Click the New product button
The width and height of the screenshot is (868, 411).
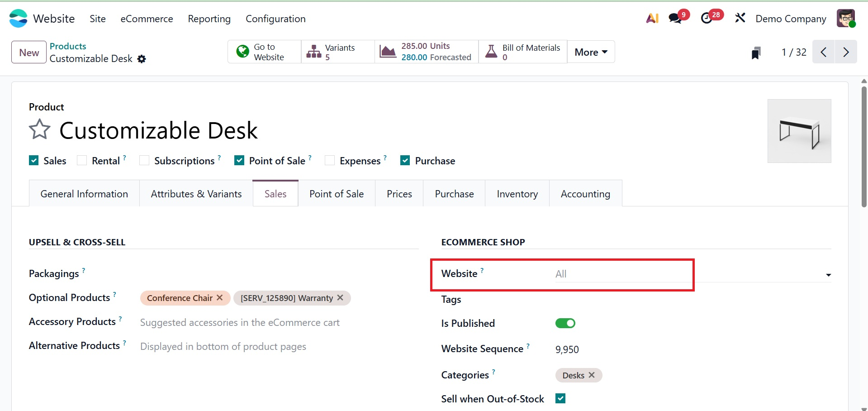29,53
